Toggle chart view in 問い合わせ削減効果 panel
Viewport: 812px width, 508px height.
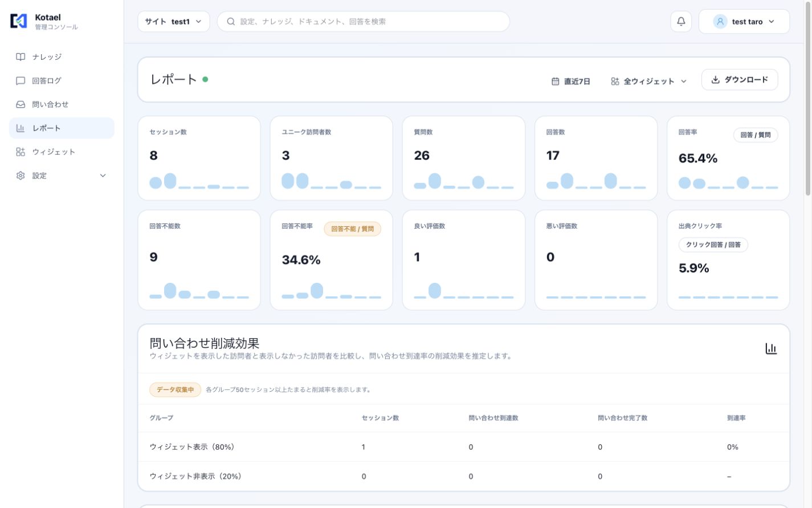click(771, 348)
